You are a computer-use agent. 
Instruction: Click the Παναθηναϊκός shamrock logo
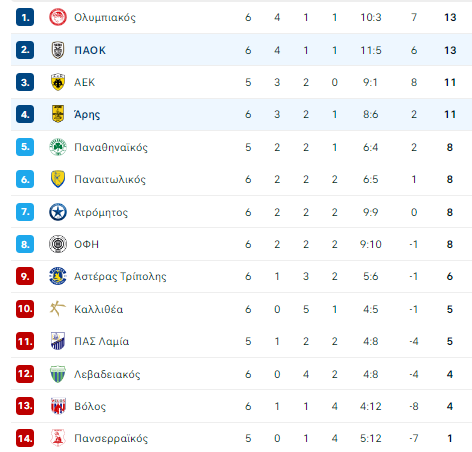pos(58,147)
